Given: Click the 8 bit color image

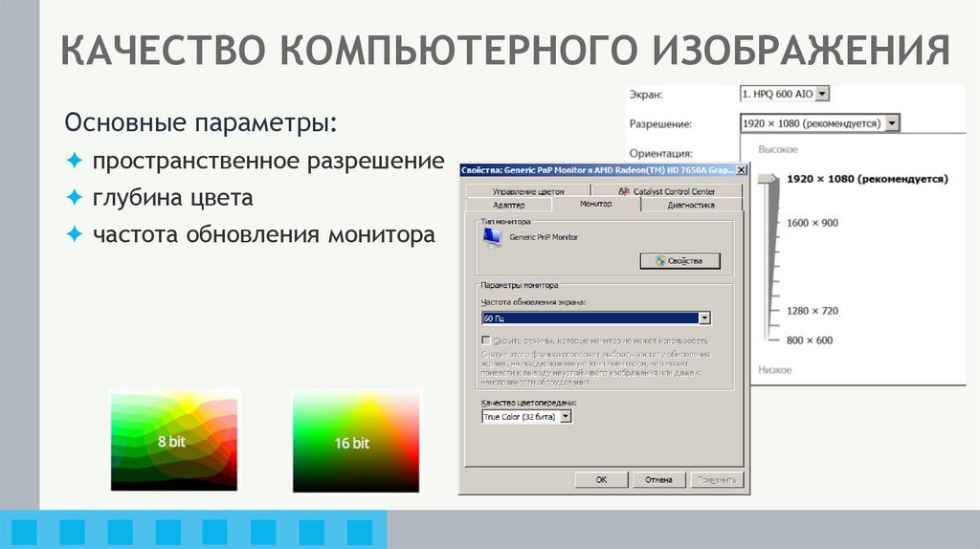Looking at the screenshot, I should tap(174, 441).
